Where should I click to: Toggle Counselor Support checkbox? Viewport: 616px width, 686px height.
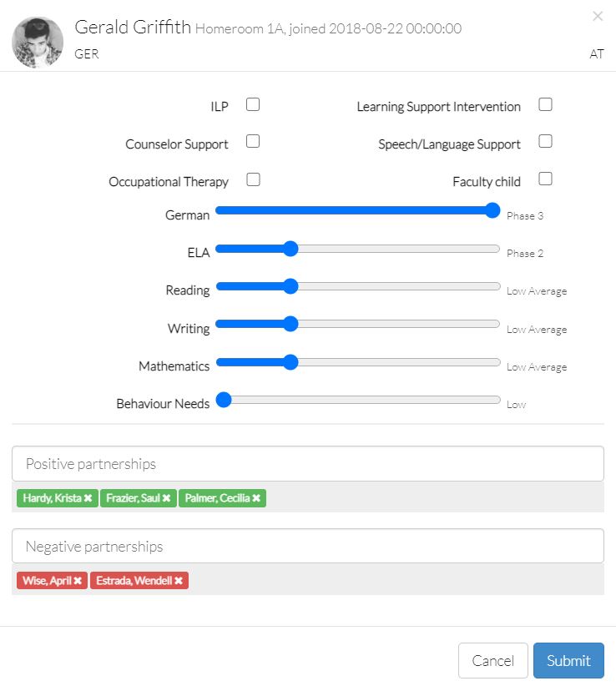[x=253, y=142]
